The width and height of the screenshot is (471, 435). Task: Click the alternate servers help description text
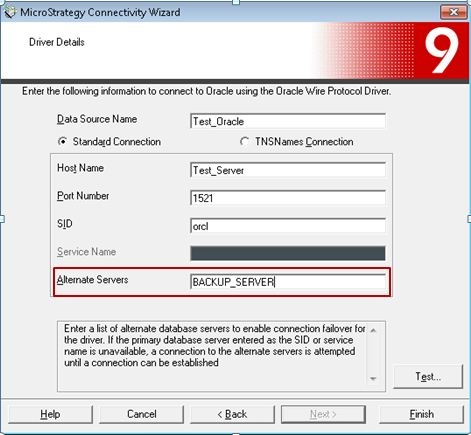tap(215, 345)
